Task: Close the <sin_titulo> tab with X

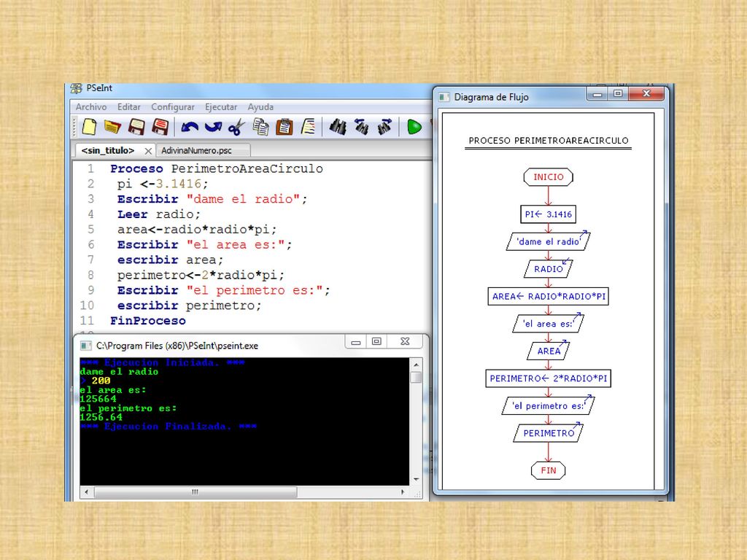Action: 148,151
